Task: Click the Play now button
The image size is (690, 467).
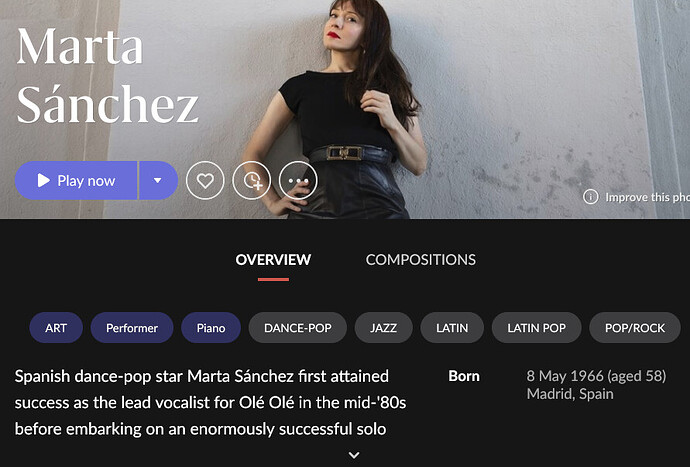Action: click(76, 180)
